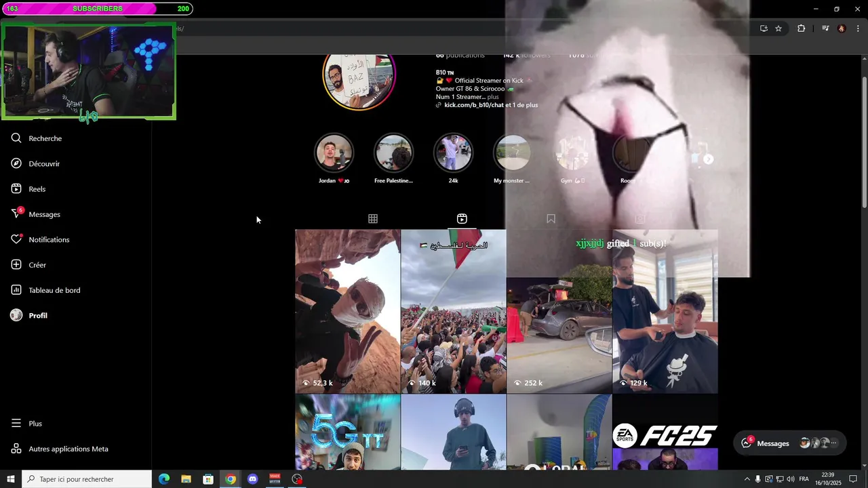Open Recherche in the Instagram sidebar
Image resolution: width=868 pixels, height=488 pixels.
pos(37,138)
